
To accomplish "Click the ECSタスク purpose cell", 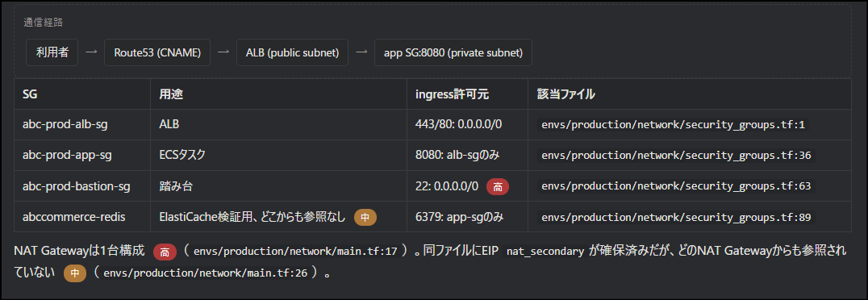I will 278,155.
